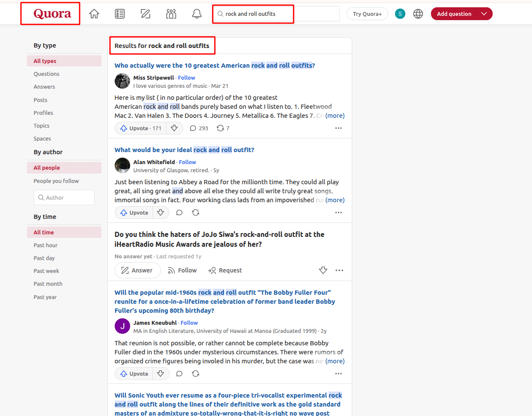This screenshot has height=416, width=532.
Task: Upvote Alan Whitefield's answer
Action: (134, 212)
